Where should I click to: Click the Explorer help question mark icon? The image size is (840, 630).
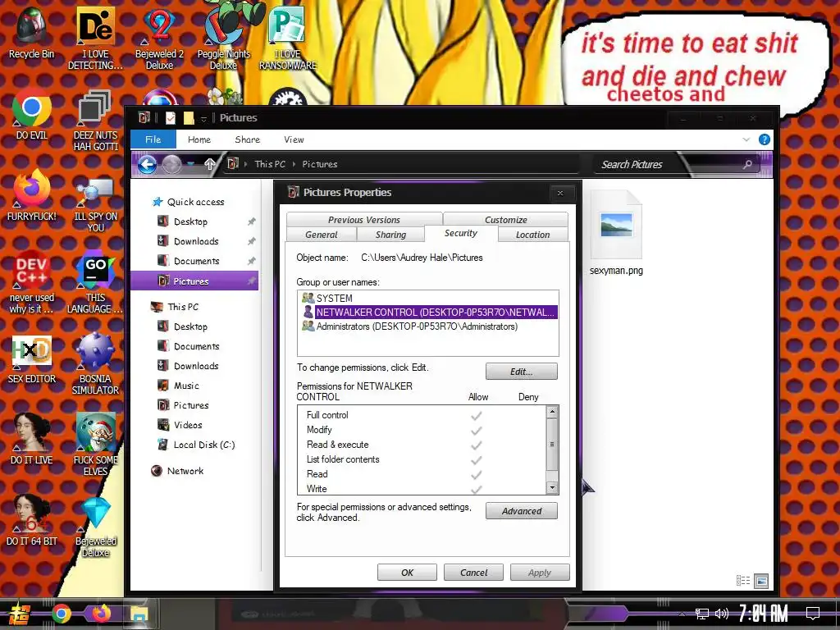click(765, 139)
